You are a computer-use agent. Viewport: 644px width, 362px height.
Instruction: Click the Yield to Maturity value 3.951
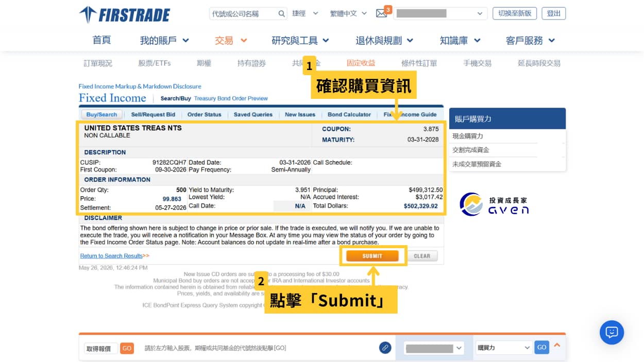point(303,190)
